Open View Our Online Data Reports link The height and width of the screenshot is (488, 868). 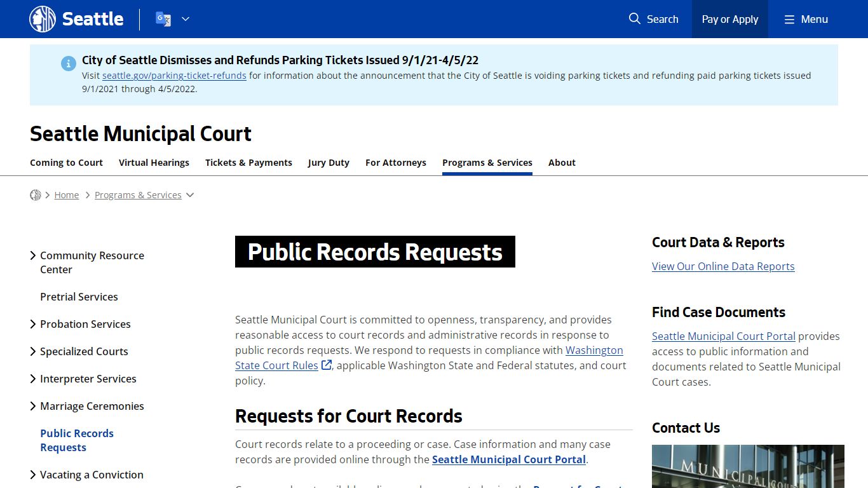723,266
